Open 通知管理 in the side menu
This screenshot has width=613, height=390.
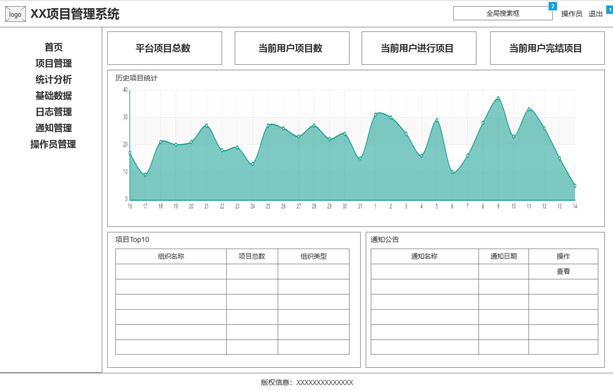pyautogui.click(x=54, y=128)
